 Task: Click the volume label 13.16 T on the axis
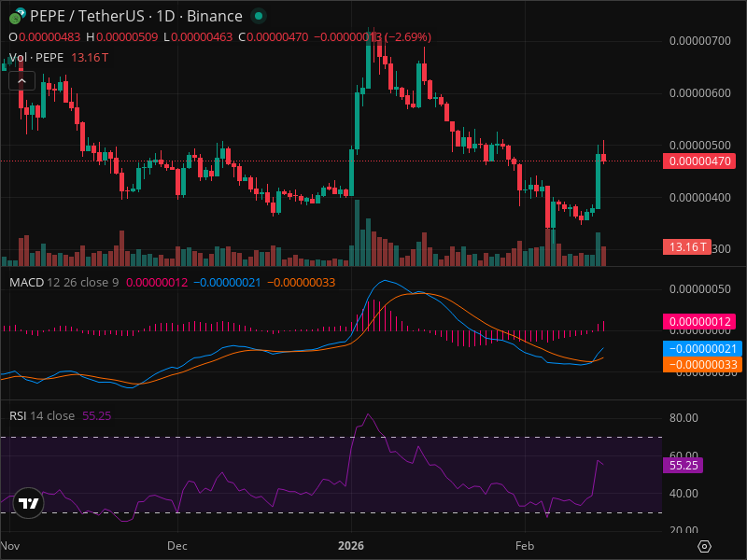click(x=686, y=246)
